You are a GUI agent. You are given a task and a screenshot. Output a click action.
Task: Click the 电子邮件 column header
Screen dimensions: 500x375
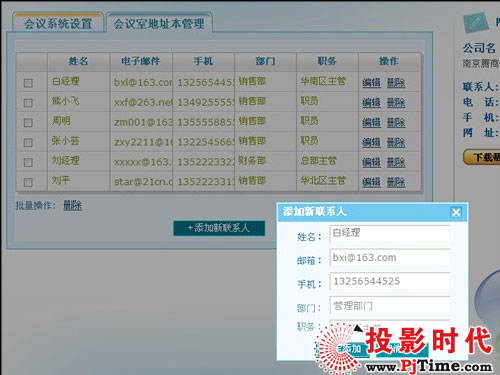click(141, 61)
